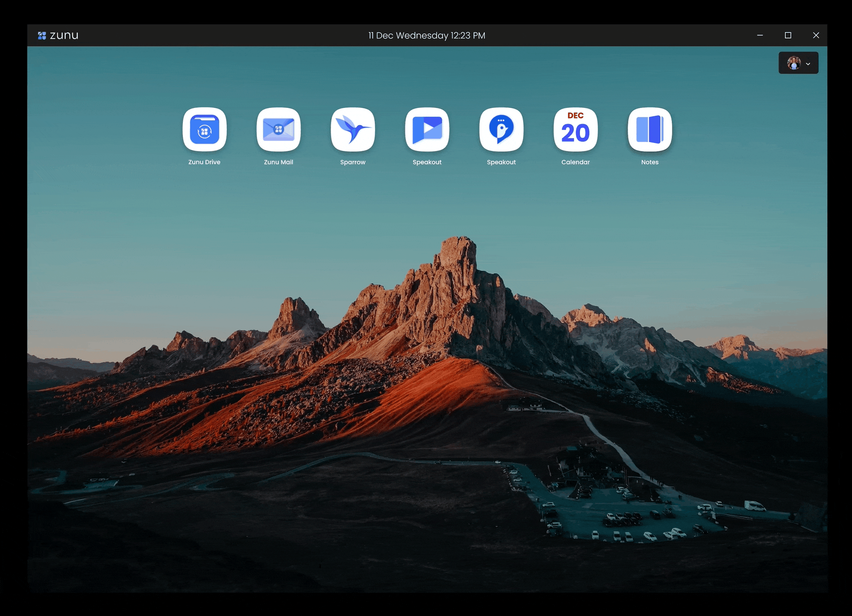
Task: Open Speakout icon with play triangle
Action: (427, 130)
